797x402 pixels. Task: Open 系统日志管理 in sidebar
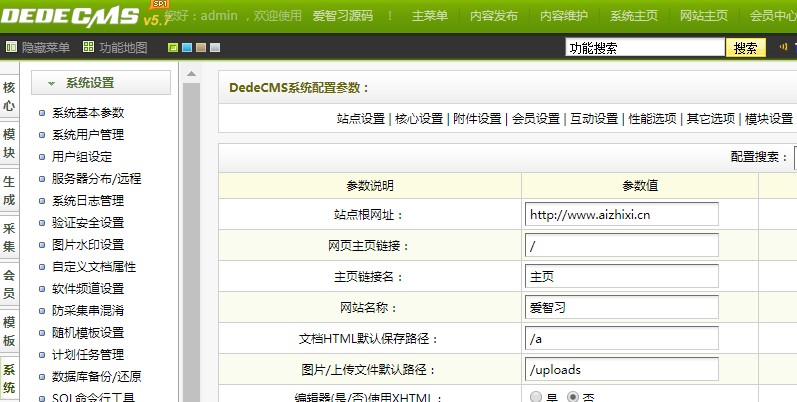(x=88, y=201)
